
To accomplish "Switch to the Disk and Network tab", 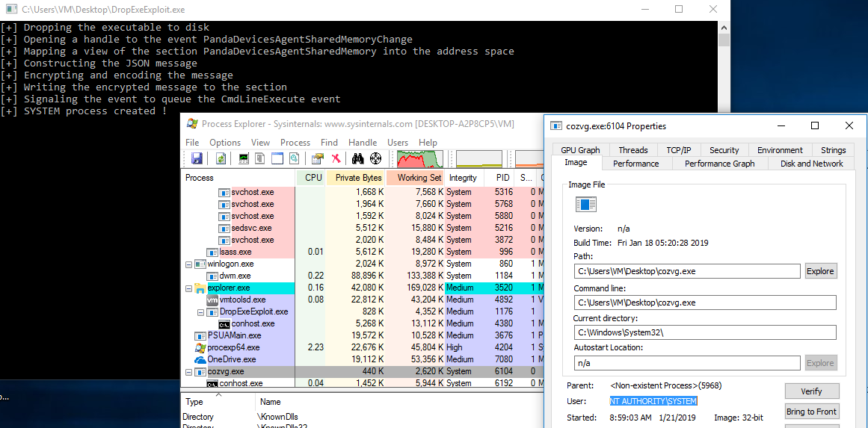I will (x=811, y=164).
